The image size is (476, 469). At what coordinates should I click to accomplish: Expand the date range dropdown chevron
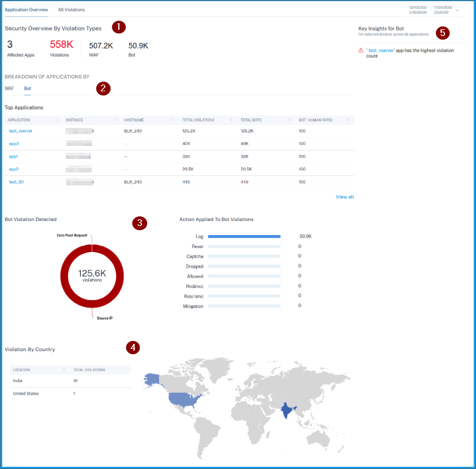click(457, 10)
